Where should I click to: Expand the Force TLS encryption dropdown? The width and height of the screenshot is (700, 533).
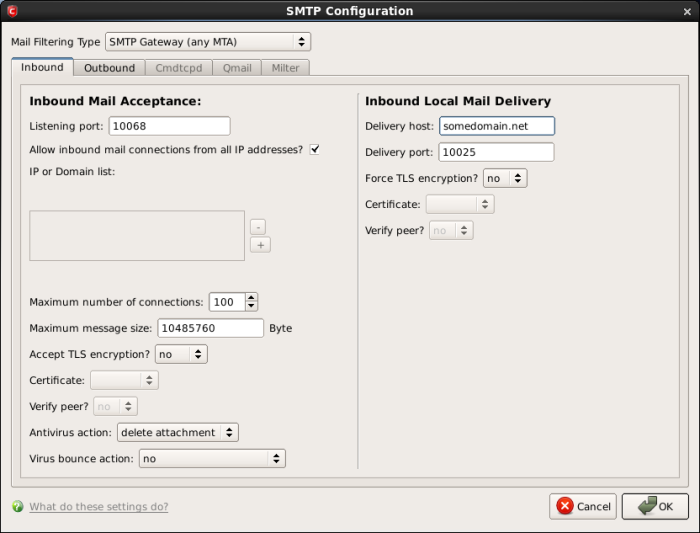click(504, 178)
